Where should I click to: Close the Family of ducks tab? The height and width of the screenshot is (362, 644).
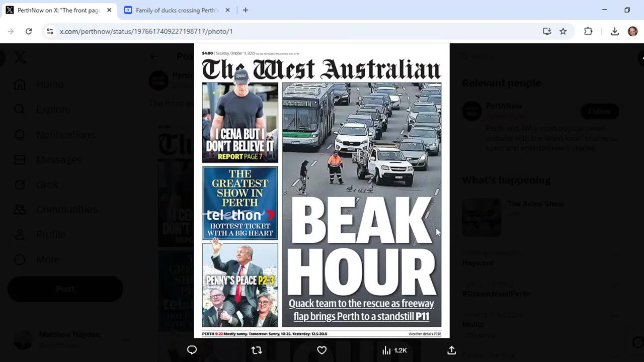pyautogui.click(x=227, y=10)
